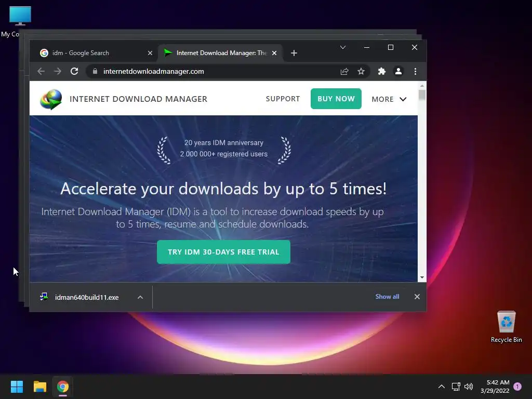Click Show all downloads link
532x399 pixels.
tap(387, 297)
